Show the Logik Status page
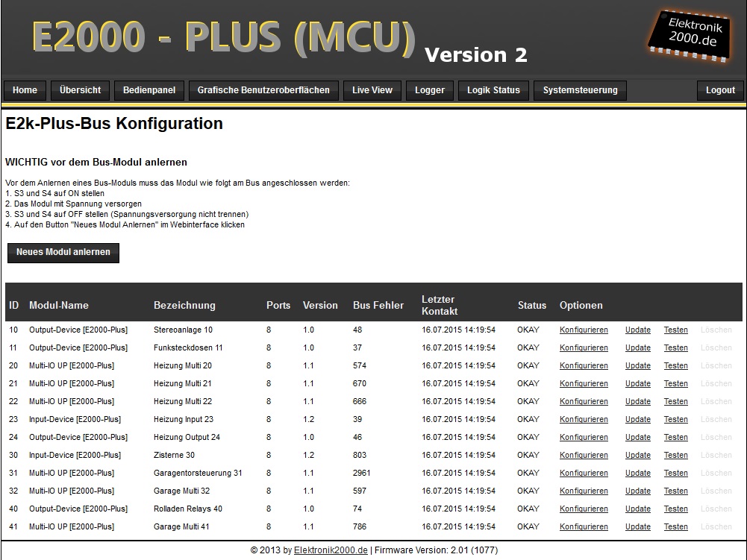 (x=493, y=90)
